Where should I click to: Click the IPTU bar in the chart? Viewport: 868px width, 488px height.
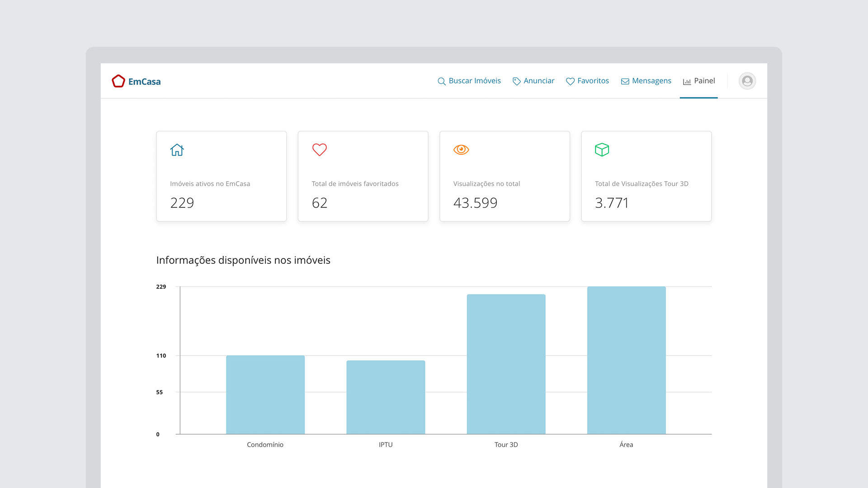click(x=386, y=397)
